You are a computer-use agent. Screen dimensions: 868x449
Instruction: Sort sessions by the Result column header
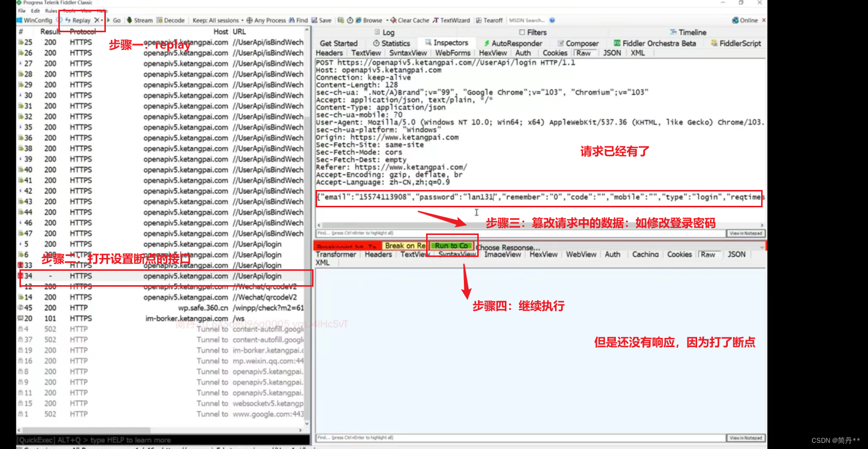[50, 32]
